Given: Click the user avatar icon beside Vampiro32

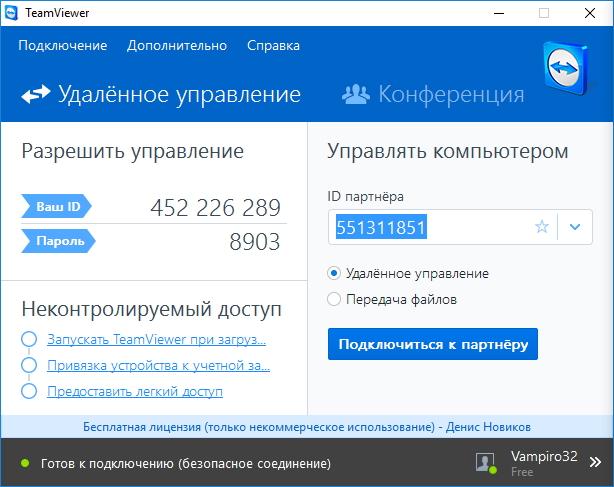Looking at the screenshot, I should pyautogui.click(x=486, y=463).
